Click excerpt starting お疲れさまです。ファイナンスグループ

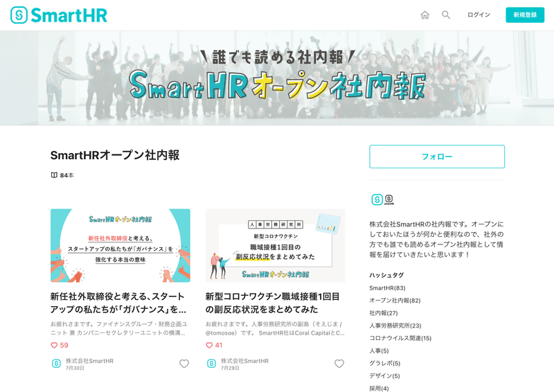pos(118,328)
